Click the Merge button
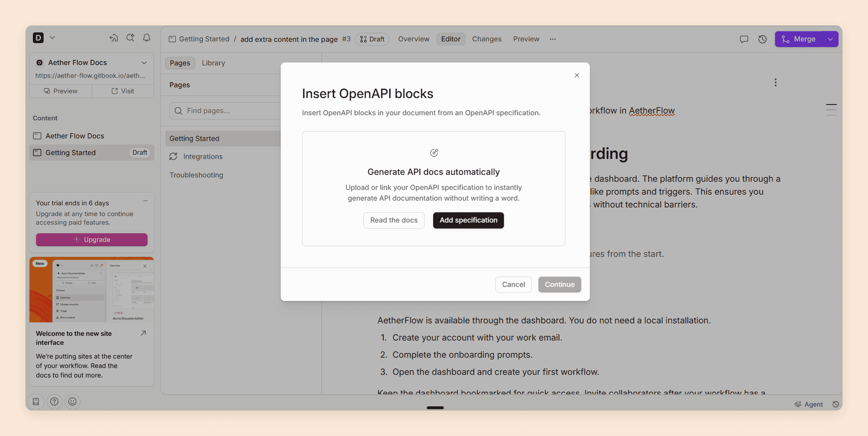The height and width of the screenshot is (436, 868). 799,39
